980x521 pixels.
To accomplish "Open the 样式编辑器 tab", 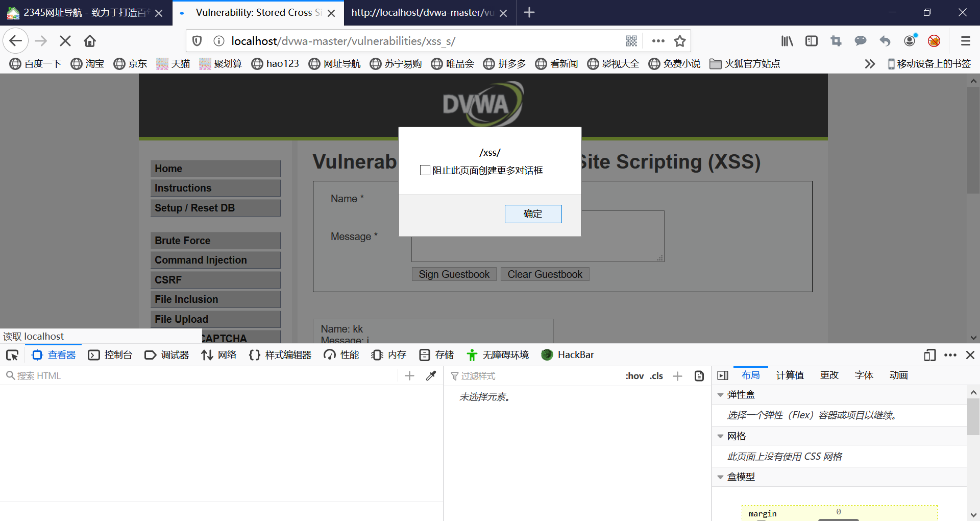I will click(x=280, y=355).
